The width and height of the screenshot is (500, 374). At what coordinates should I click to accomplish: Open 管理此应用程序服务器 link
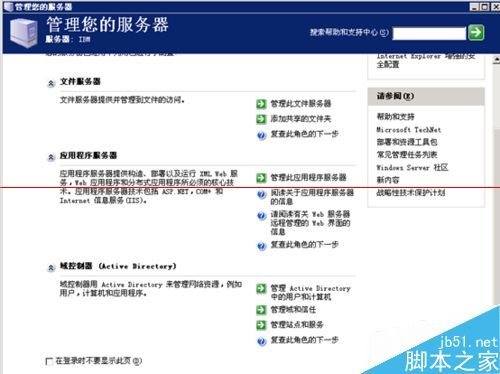click(x=308, y=177)
